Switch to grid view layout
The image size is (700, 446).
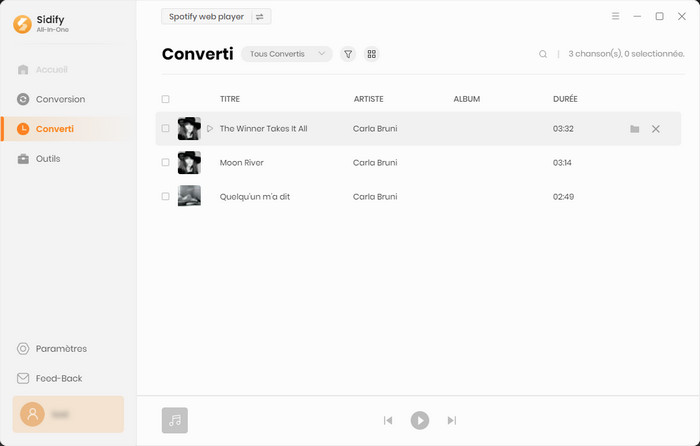[x=372, y=54]
